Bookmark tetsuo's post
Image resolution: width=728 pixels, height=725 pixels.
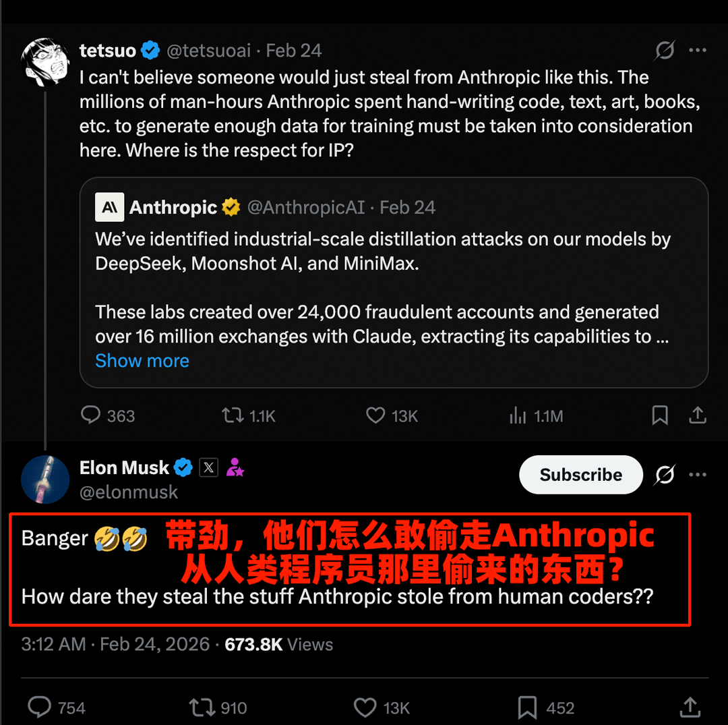660,415
